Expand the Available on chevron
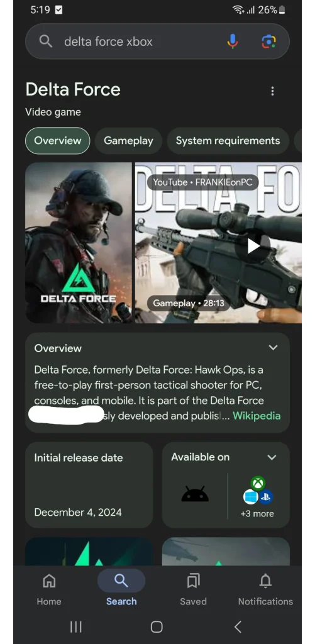 click(x=272, y=457)
